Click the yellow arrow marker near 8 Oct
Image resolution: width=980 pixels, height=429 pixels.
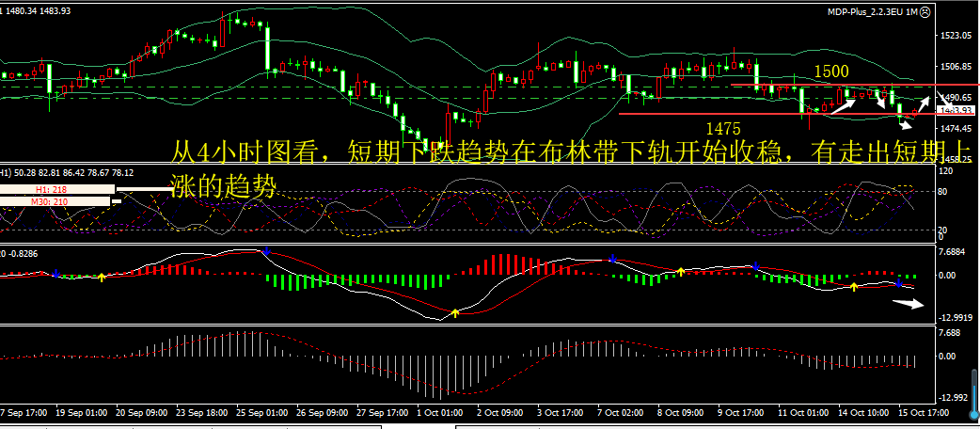pyautogui.click(x=681, y=271)
